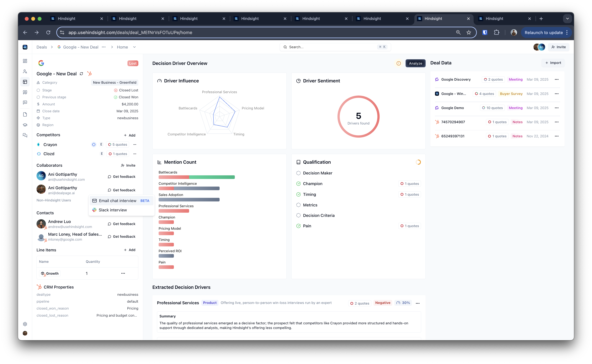Image resolution: width=592 pixels, height=364 pixels.
Task: Toggle the Champion qualification check mark
Action: pyautogui.click(x=298, y=184)
